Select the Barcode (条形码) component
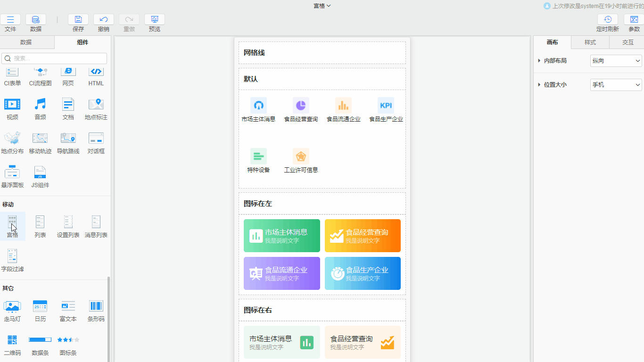Image resolution: width=644 pixels, height=362 pixels. click(x=96, y=306)
